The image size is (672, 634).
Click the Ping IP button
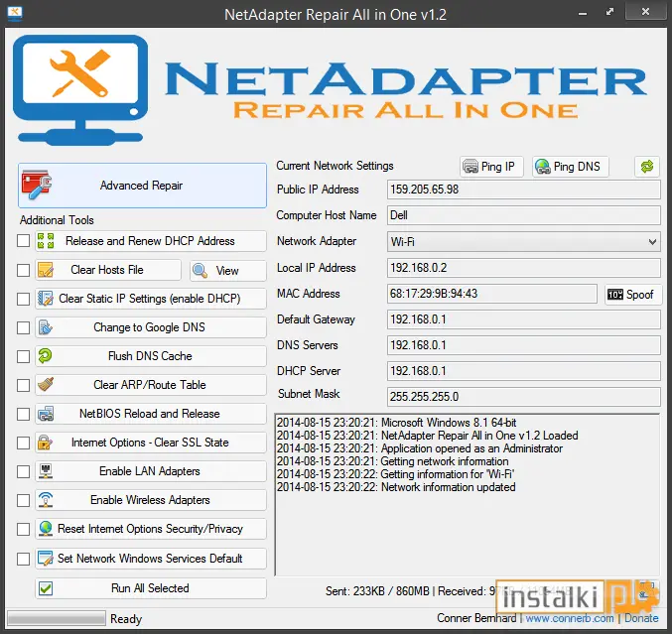point(491,167)
